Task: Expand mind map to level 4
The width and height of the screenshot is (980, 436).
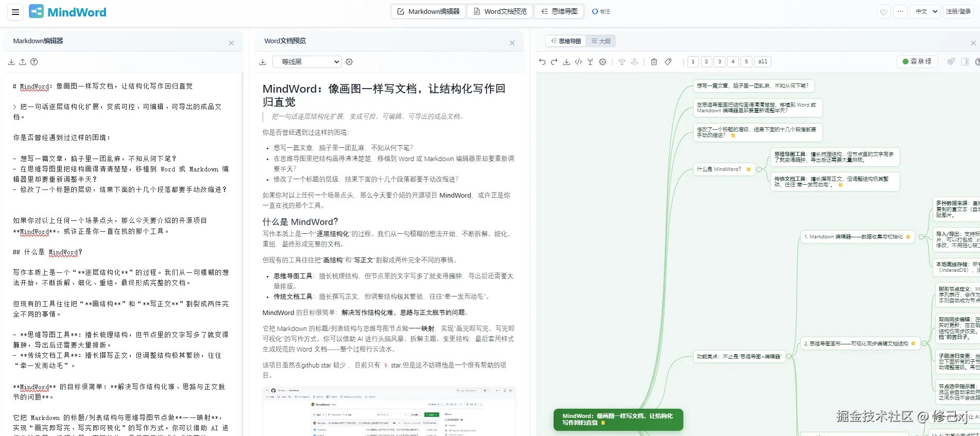Action: click(733, 62)
